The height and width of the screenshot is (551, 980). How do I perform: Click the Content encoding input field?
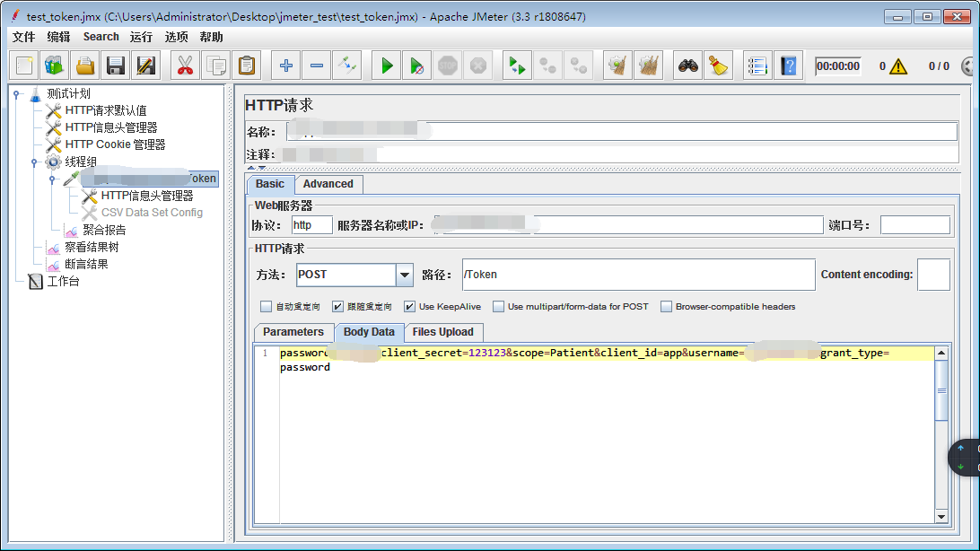[x=933, y=275]
